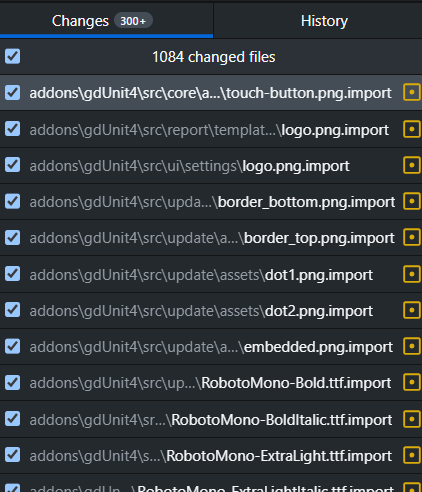Uncheck the 1084 changed files checkbox
Screen dimensions: 422x492
[x=12, y=56]
